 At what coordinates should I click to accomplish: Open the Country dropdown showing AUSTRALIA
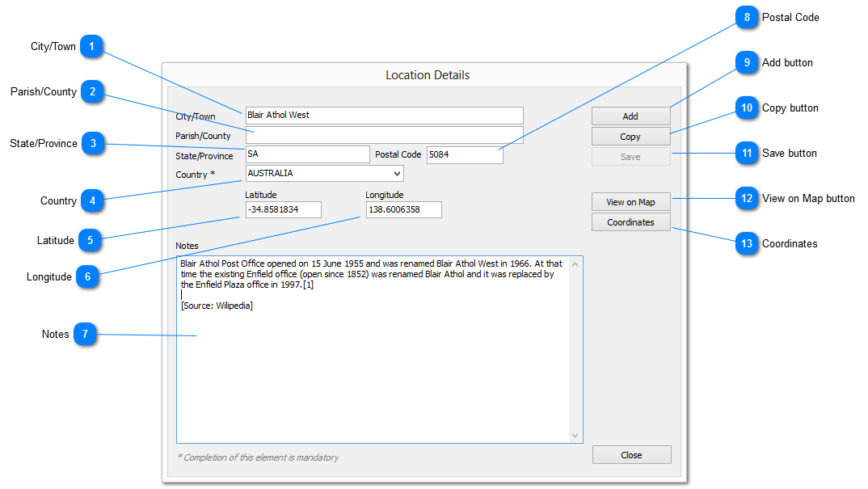[x=324, y=173]
